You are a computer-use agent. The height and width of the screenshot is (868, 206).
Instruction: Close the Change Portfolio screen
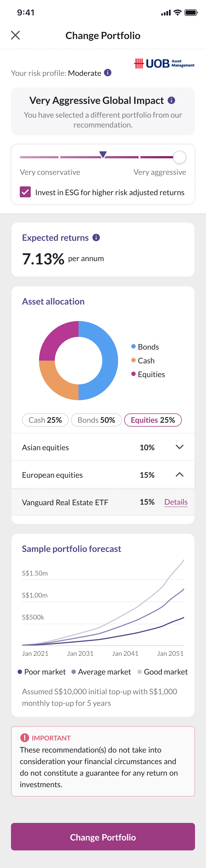(15, 35)
